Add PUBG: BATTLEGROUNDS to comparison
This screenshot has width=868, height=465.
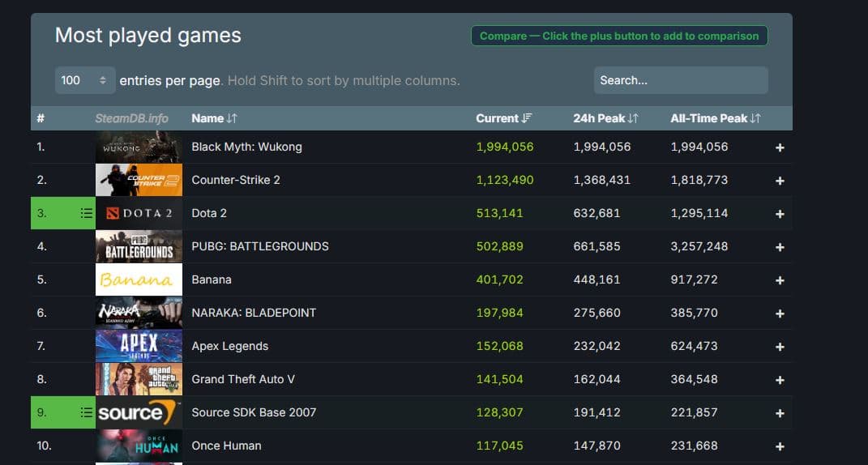(x=780, y=247)
